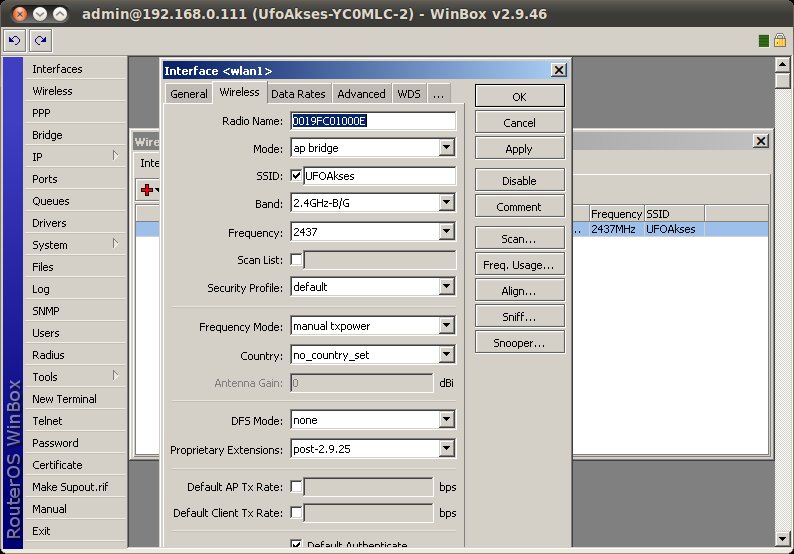Open the Band dropdown
Viewport: 794px width, 554px height.
(447, 204)
